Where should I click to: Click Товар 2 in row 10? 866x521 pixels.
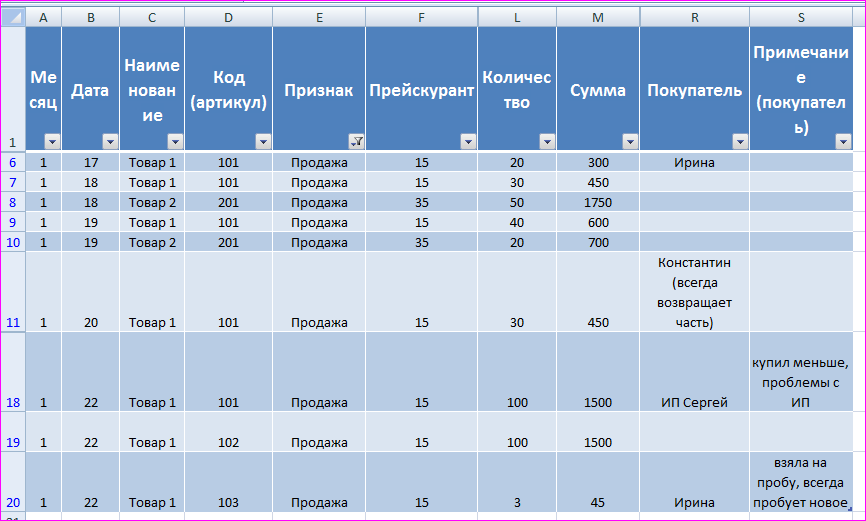click(152, 242)
